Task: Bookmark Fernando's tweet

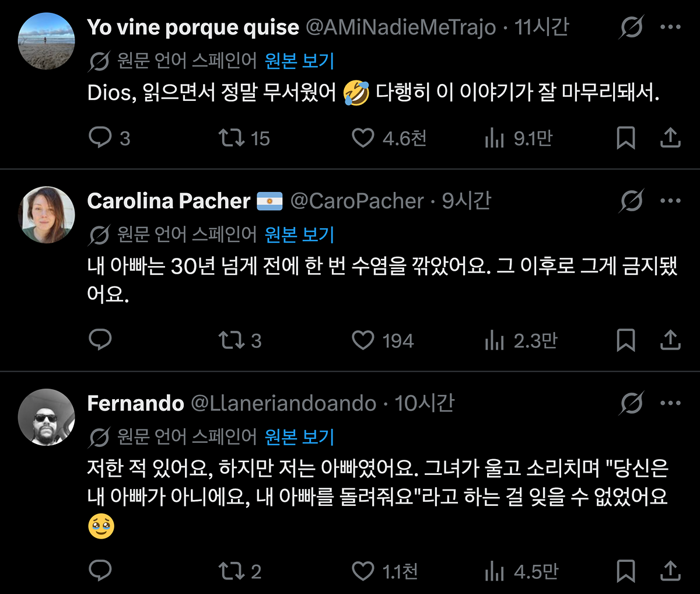Action: coord(626,571)
